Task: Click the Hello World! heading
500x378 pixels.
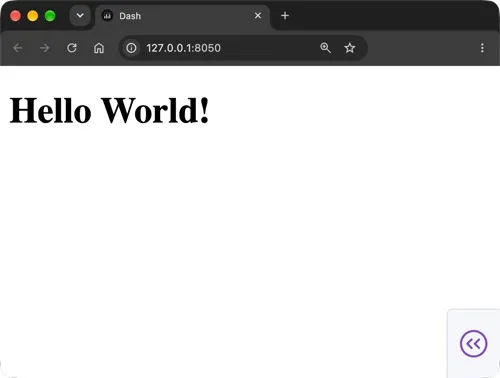Action: [109, 110]
